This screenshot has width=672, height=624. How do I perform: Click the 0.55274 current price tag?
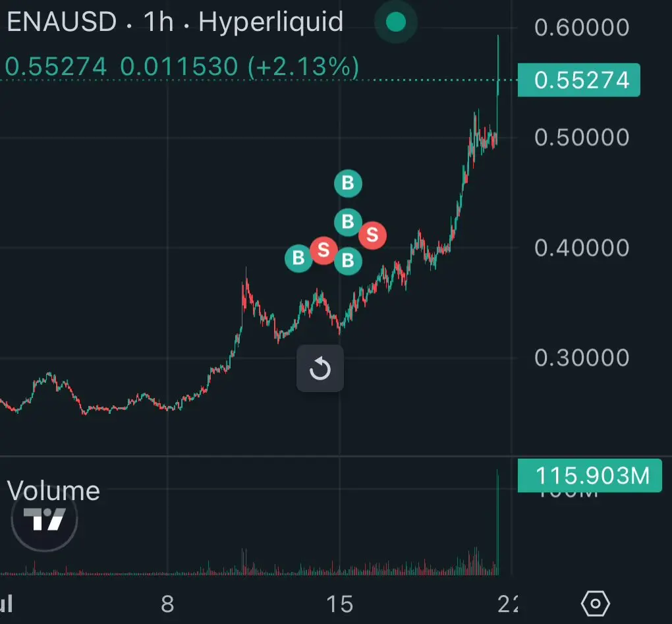(579, 80)
